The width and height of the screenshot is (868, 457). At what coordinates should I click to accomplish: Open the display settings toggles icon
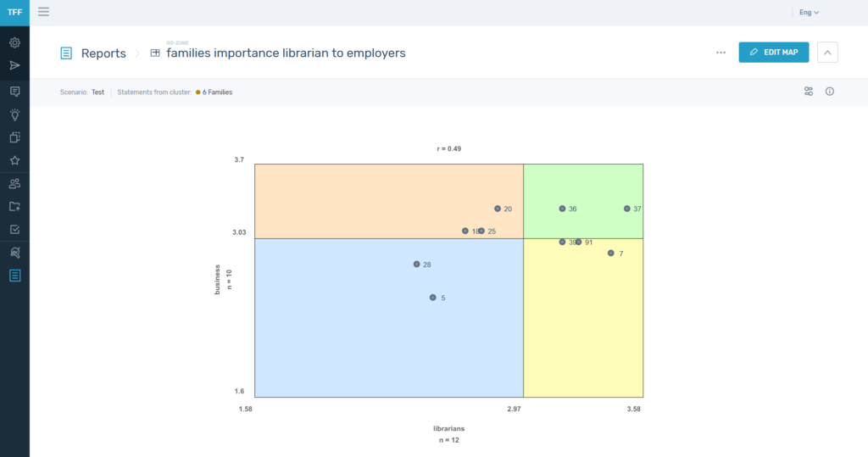click(809, 92)
